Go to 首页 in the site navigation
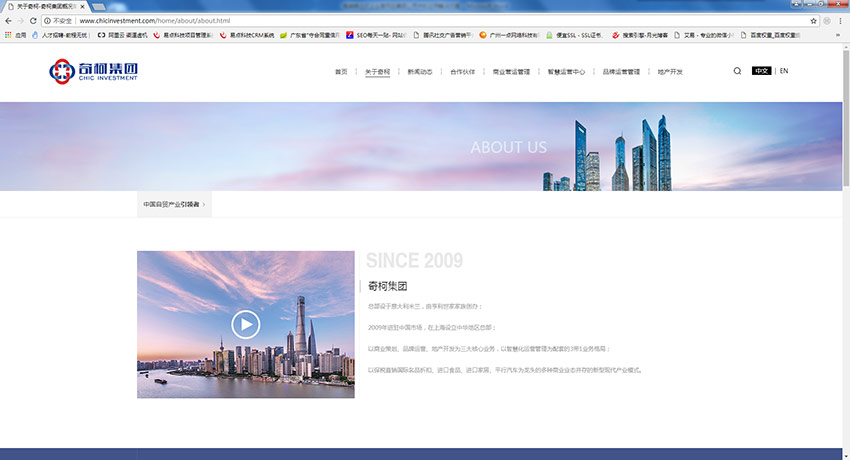Screen dimensions: 850x460 tap(341, 72)
